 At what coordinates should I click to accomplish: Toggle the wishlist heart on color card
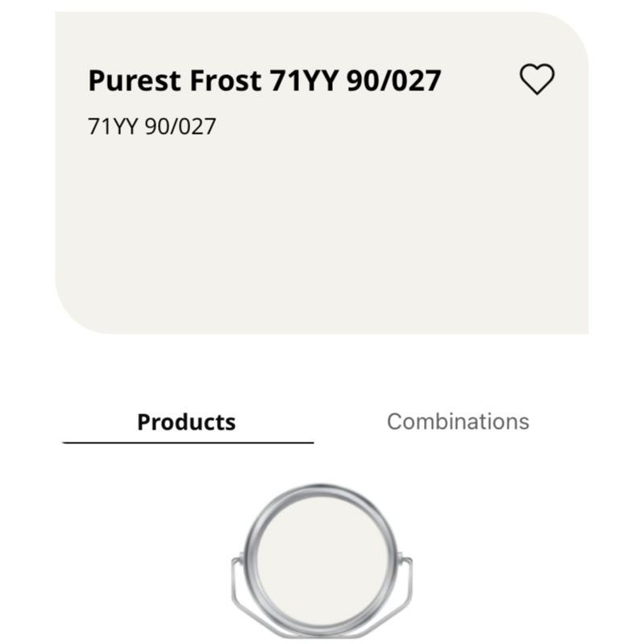(537, 79)
